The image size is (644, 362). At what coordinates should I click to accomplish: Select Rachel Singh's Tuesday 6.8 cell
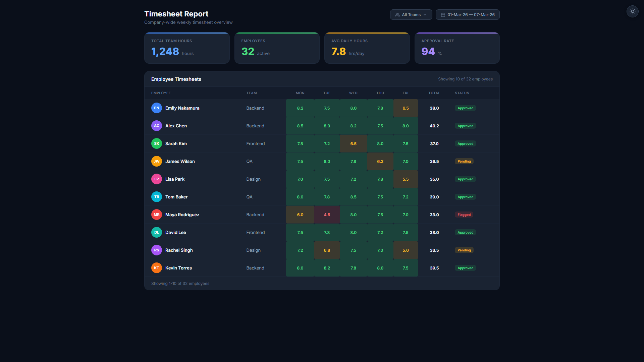click(x=327, y=250)
